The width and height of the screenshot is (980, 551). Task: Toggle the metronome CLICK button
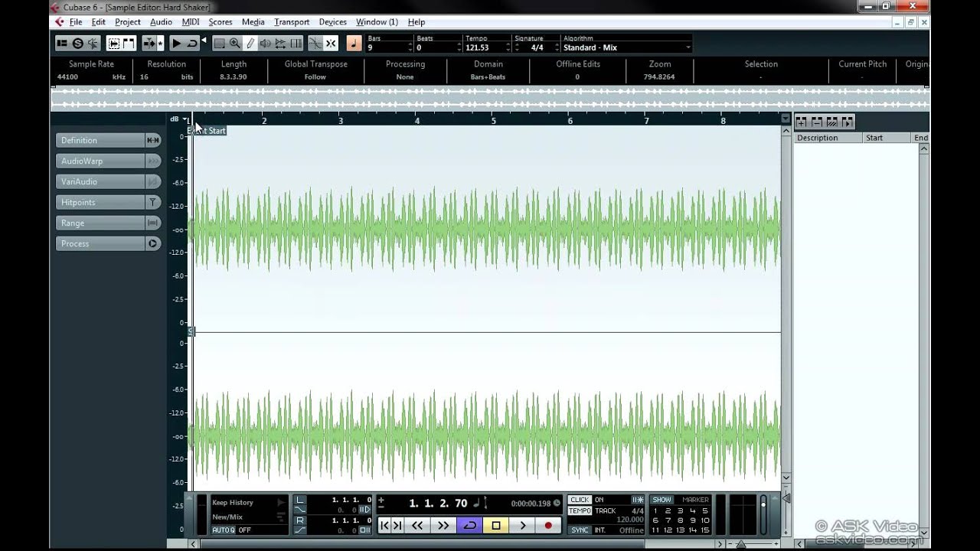coord(580,500)
